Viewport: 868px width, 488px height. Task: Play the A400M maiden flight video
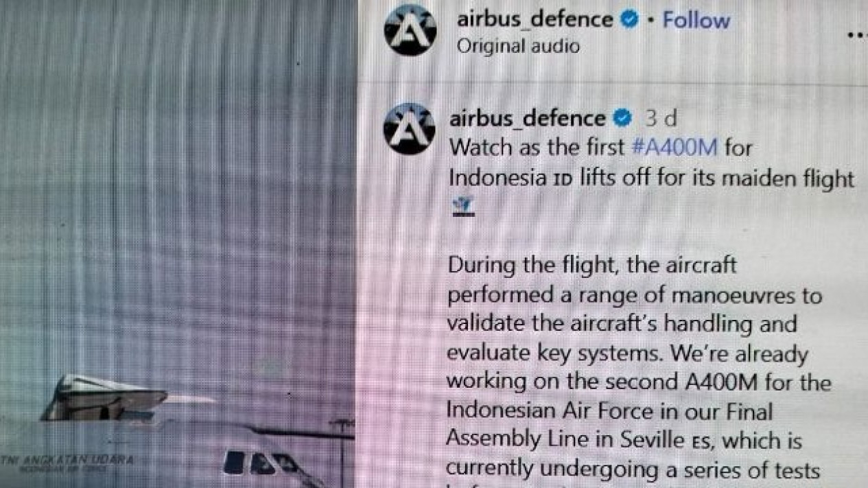178,244
